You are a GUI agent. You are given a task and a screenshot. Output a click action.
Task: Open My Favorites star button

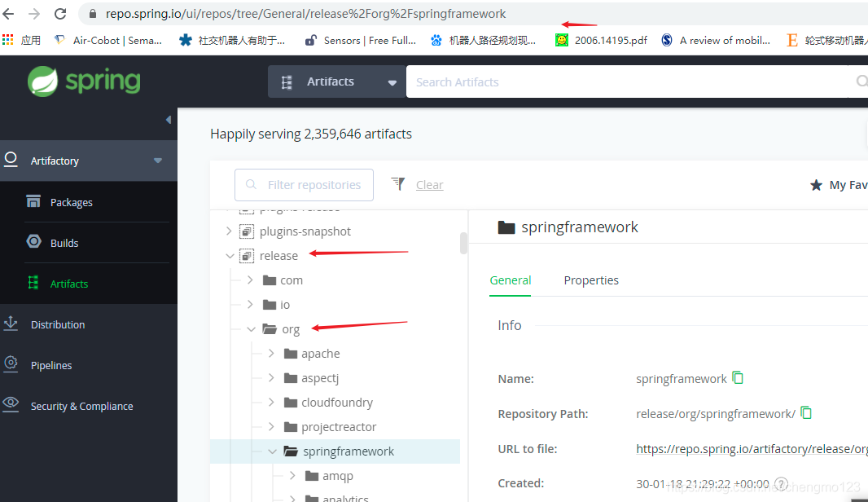(840, 185)
